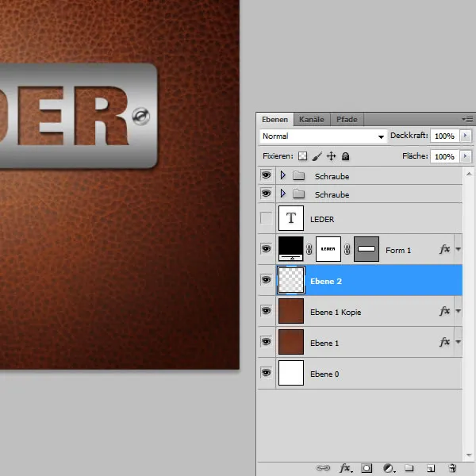
Task: Open the blend mode dropdown Normal
Action: pyautogui.click(x=323, y=136)
